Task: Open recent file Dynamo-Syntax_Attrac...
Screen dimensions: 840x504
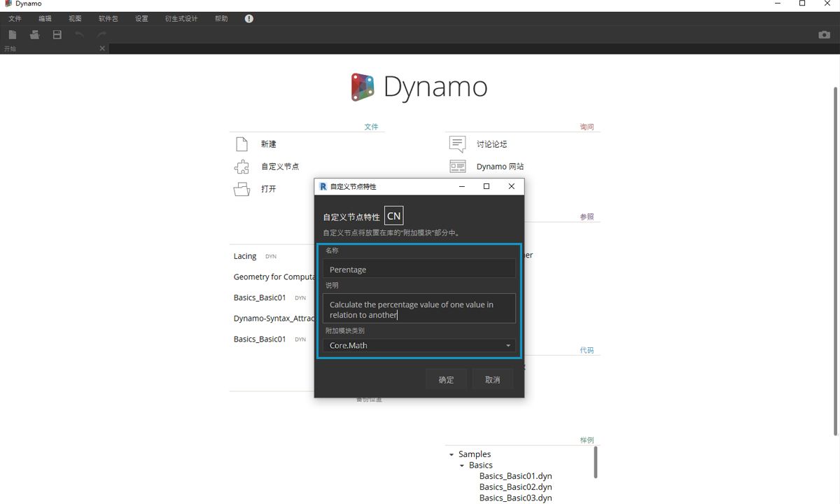Action: [274, 318]
